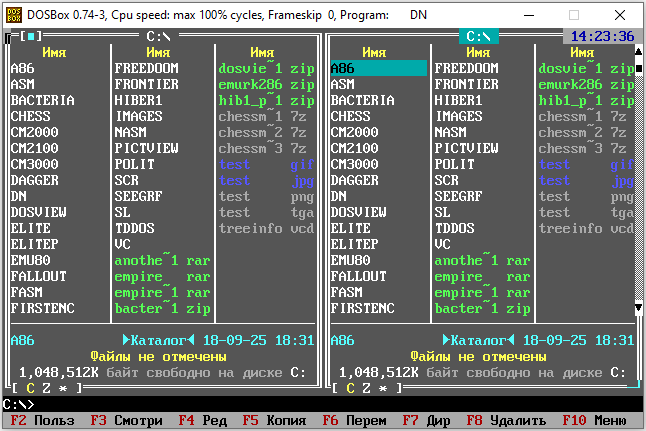Screen dimensions: 646x431
Task: Select treeinfo vcd file in left panel
Action: click(267, 228)
